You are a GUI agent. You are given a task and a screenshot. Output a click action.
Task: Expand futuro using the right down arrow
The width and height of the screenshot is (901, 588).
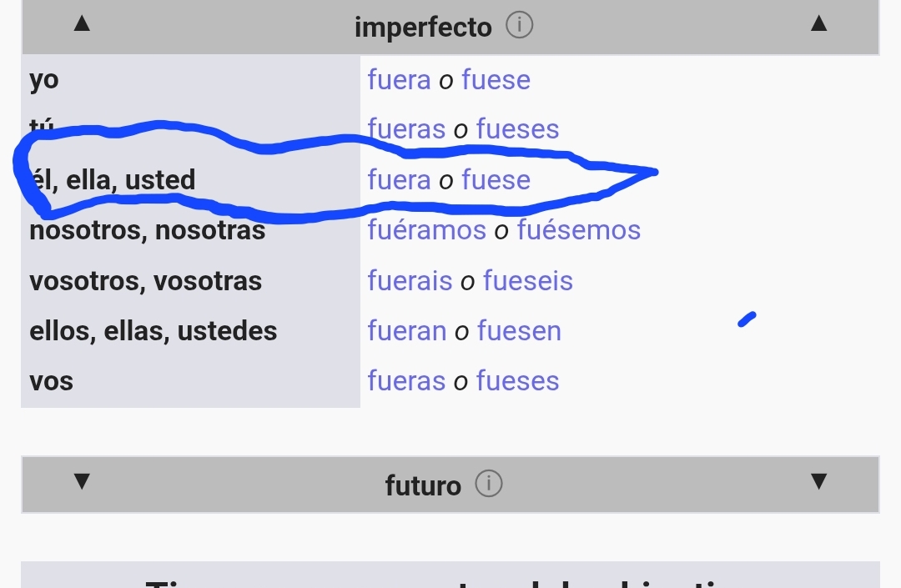(818, 481)
